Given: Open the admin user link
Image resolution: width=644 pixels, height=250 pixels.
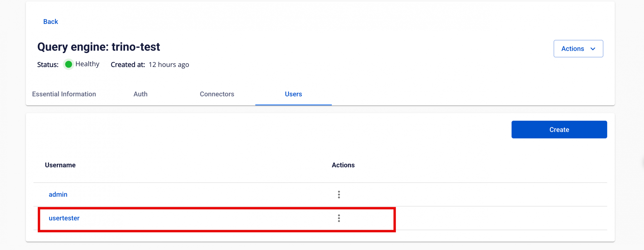Looking at the screenshot, I should click(x=58, y=194).
